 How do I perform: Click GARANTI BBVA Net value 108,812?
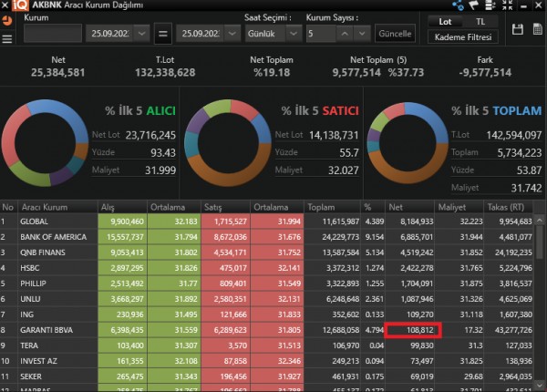420,330
